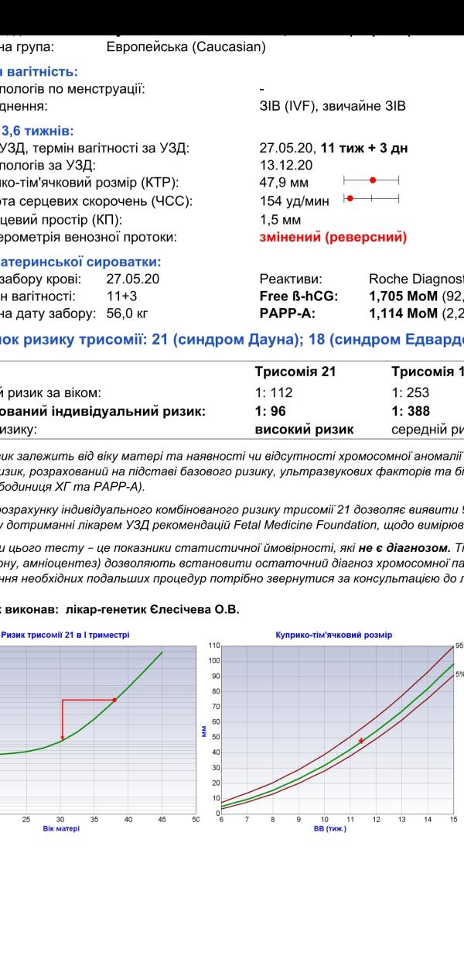Screen dimensions: 464x980
Task: Click the 'ЗІВ (IVF), звичайне ЗІВ' value
Action: pos(333,107)
